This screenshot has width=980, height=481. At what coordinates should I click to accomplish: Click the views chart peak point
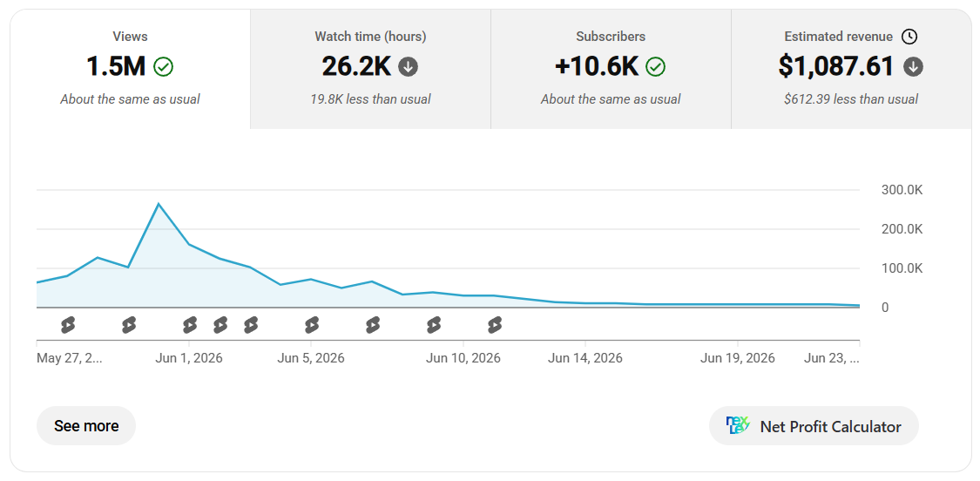click(x=159, y=204)
